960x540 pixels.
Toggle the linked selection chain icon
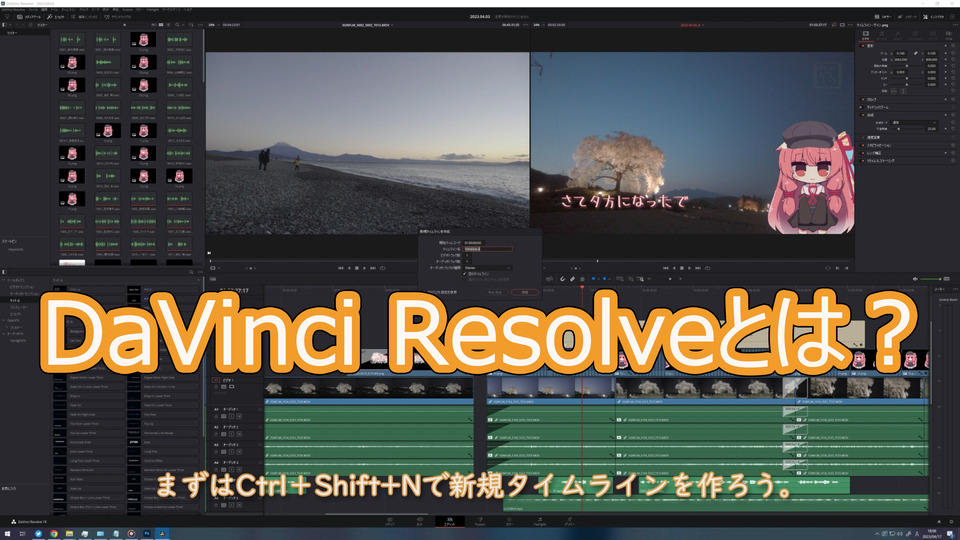tap(572, 279)
